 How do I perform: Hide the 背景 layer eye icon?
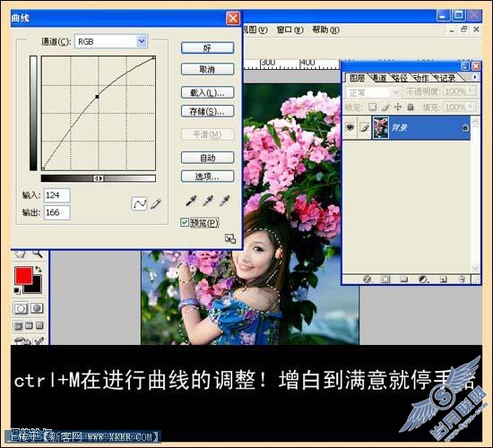point(350,127)
